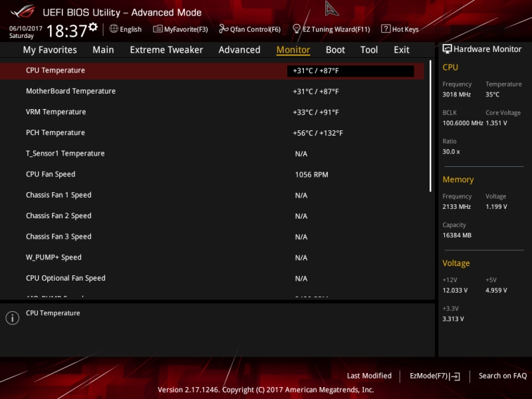Click the 30.0 x ratio value

point(451,152)
